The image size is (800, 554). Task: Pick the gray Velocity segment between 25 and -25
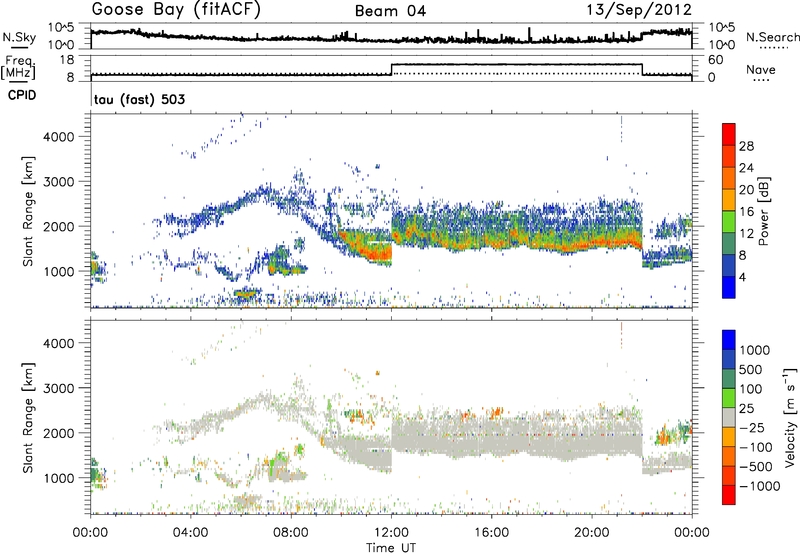click(x=729, y=417)
